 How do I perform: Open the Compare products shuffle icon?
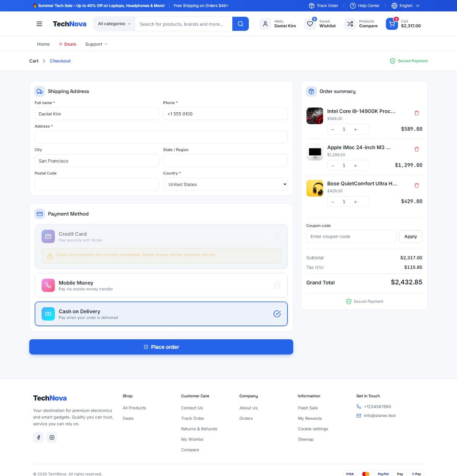(x=350, y=24)
